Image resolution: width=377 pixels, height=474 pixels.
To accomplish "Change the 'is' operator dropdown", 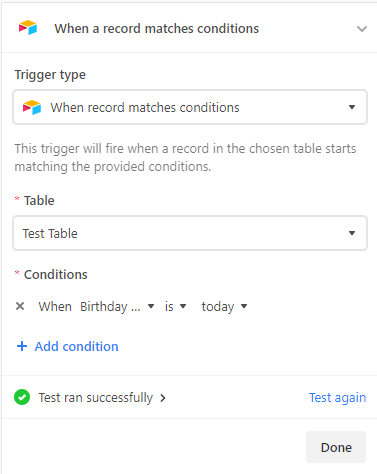I will tap(175, 306).
